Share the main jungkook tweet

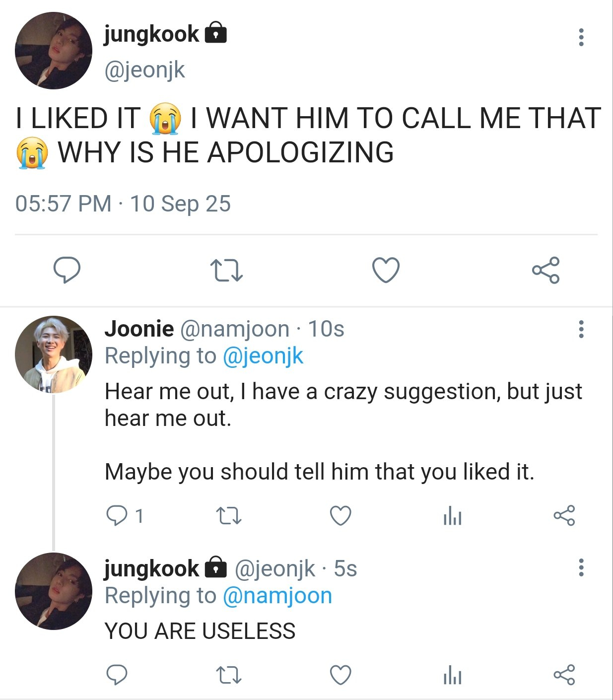pyautogui.click(x=545, y=270)
